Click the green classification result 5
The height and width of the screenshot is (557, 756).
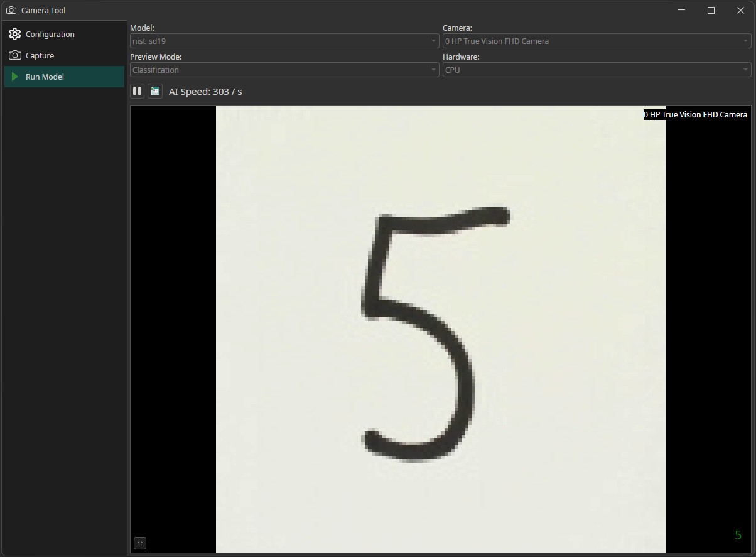(x=738, y=535)
